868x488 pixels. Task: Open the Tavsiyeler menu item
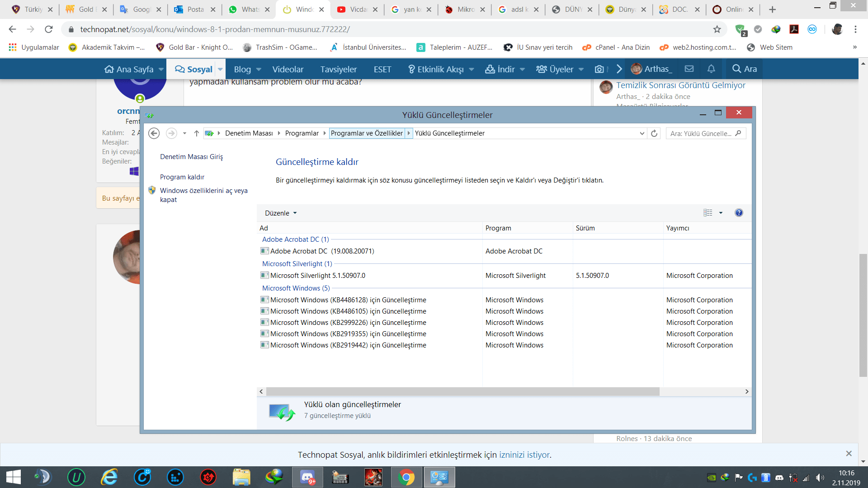tap(338, 69)
